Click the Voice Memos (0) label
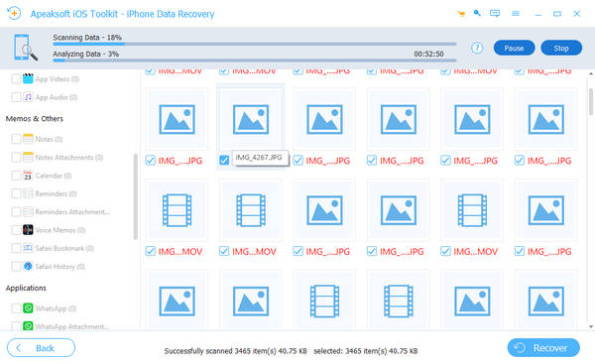Image resolution: width=595 pixels, height=364 pixels. coord(59,230)
